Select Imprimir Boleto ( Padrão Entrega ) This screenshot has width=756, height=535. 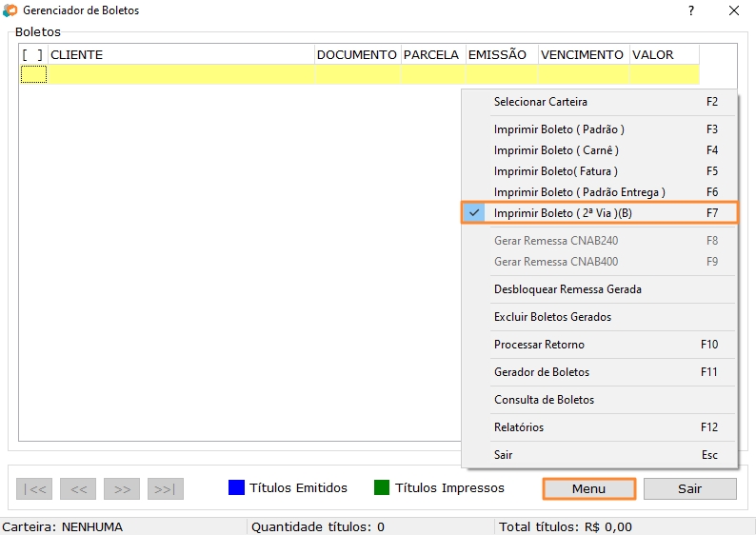(x=599, y=192)
